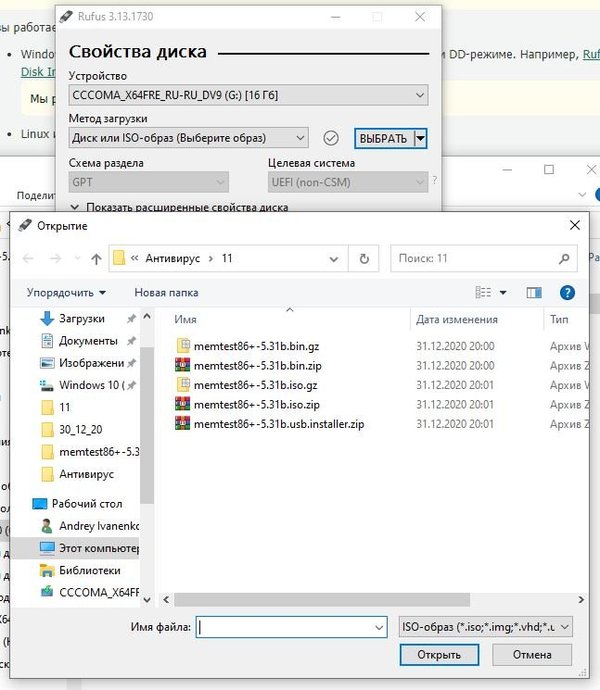Click the refresh button beside address bar

pyautogui.click(x=364, y=259)
